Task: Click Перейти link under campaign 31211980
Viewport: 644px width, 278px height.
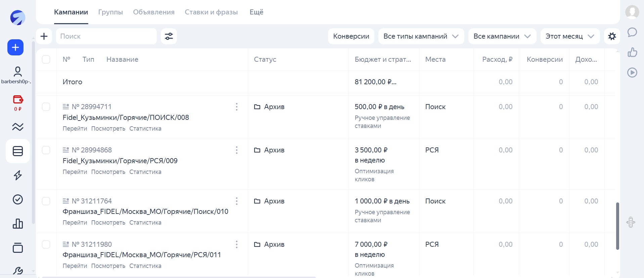Action: pos(75,266)
